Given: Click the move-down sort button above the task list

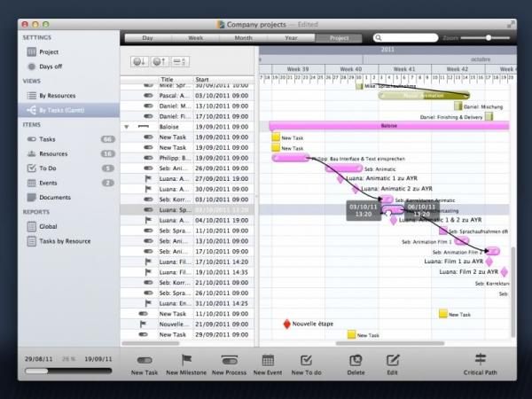Looking at the screenshot, I should click(139, 61).
